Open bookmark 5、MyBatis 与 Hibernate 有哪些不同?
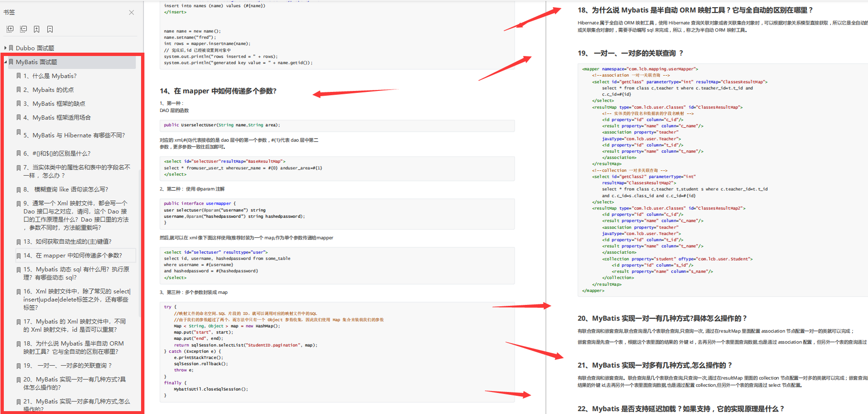This screenshot has height=414, width=868. (x=74, y=135)
